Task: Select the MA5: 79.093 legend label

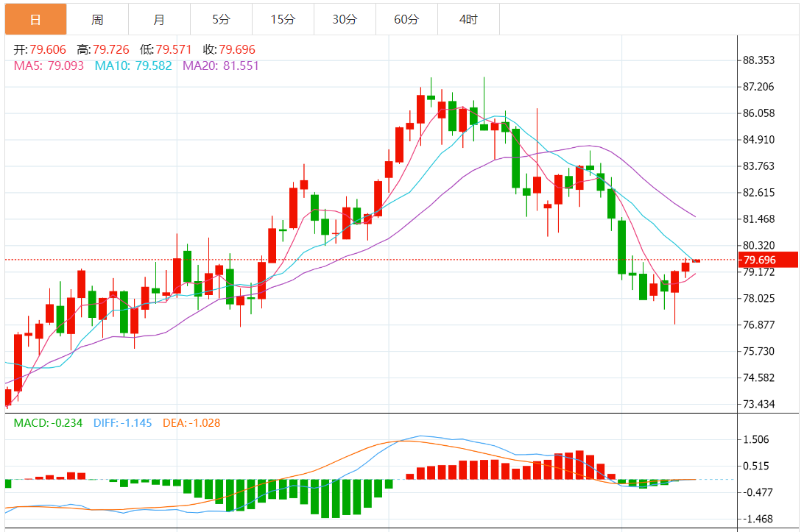Action: pyautogui.click(x=49, y=66)
